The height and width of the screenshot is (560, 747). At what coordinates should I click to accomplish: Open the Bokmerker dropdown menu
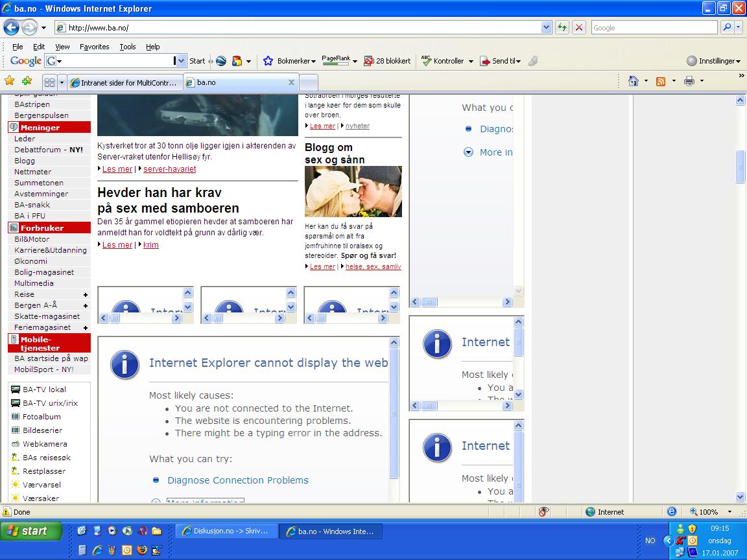pos(313,61)
